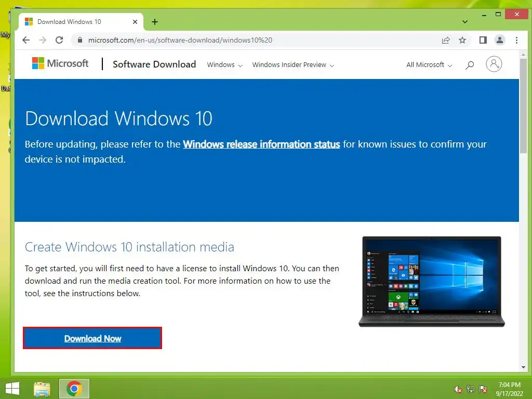Screen dimensions: 532x399
Task: Click Chrome icon in taskbar
Action: [x=74, y=389]
